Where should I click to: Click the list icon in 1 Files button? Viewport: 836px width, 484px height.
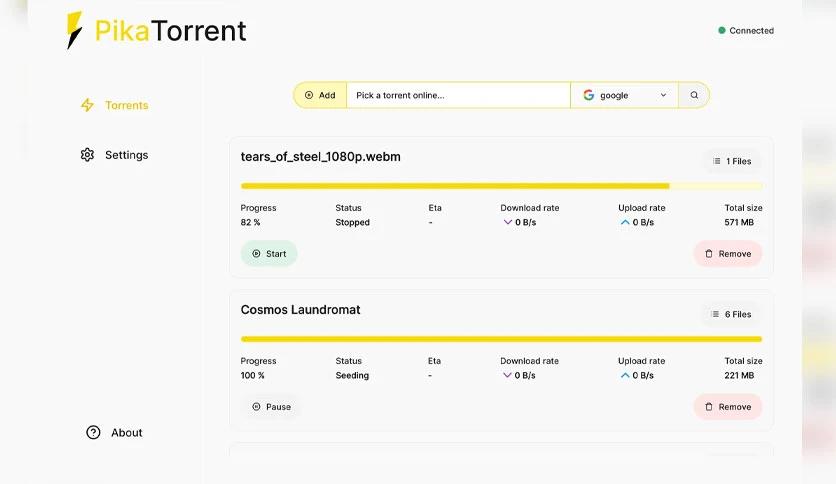pos(717,161)
